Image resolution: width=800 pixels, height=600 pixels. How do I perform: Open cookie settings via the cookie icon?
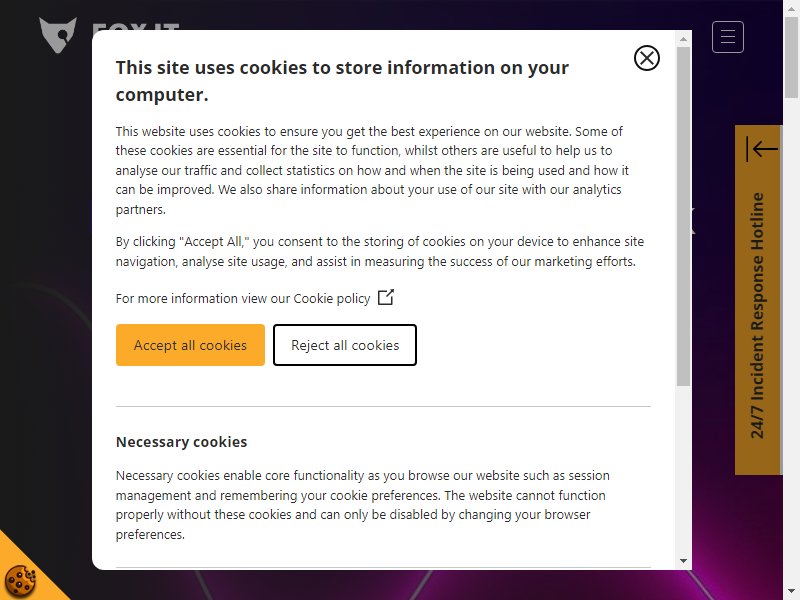coord(20,580)
